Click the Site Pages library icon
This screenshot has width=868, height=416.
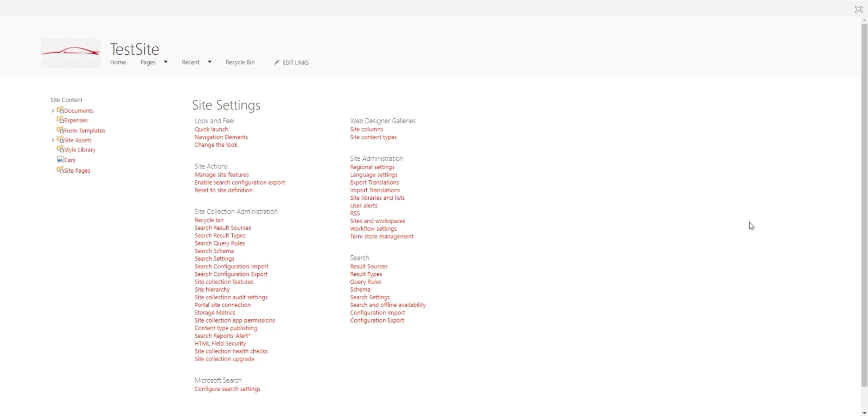60,170
